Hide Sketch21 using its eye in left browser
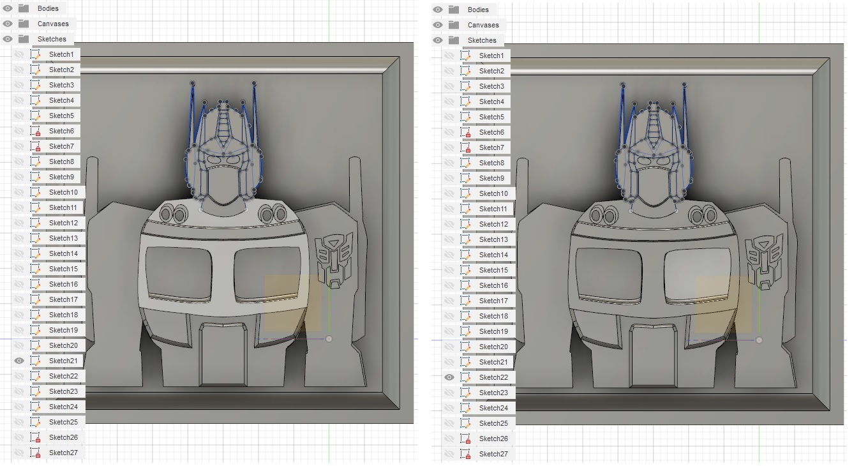The height and width of the screenshot is (466, 868). (19, 361)
